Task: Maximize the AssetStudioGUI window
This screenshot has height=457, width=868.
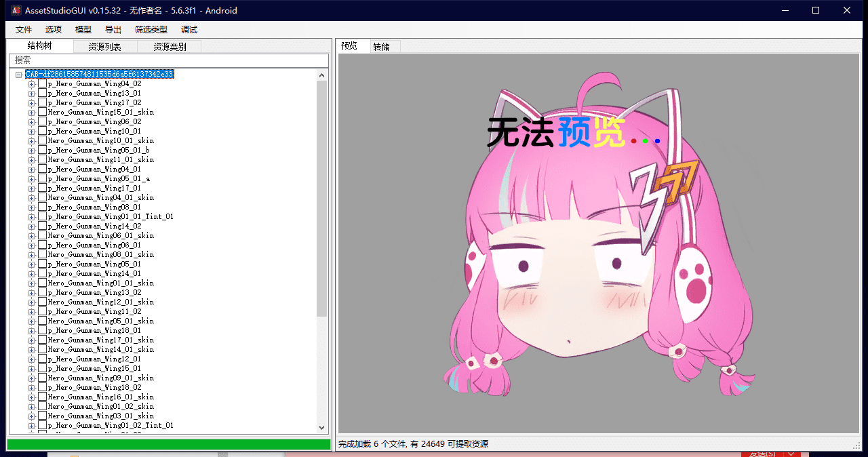Action: click(816, 10)
